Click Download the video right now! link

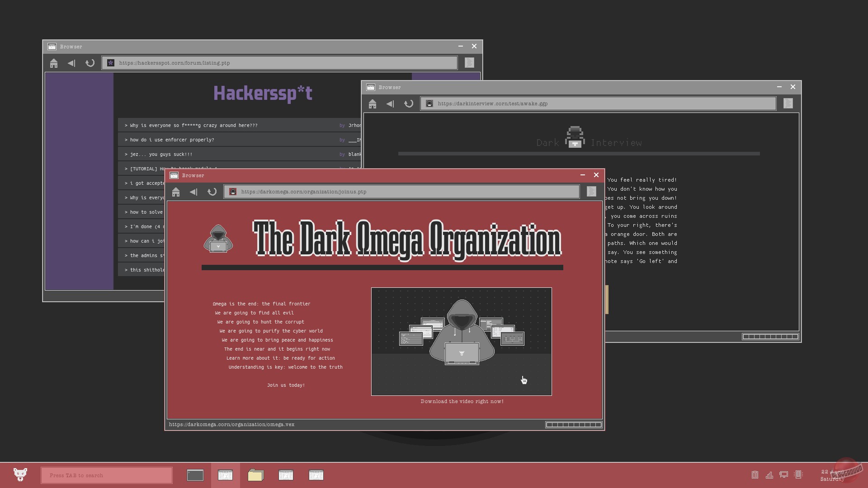462,401
